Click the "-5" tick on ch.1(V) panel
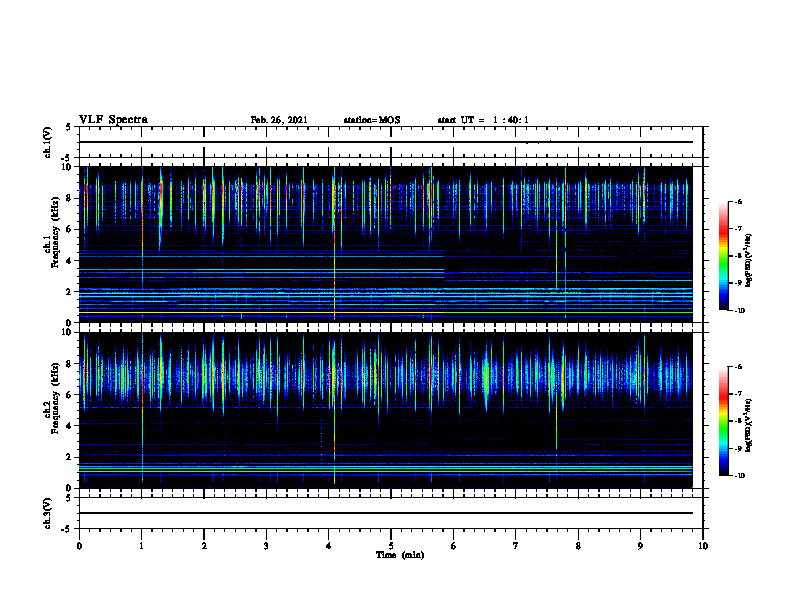Screen dimensions: 792x612 [67, 158]
